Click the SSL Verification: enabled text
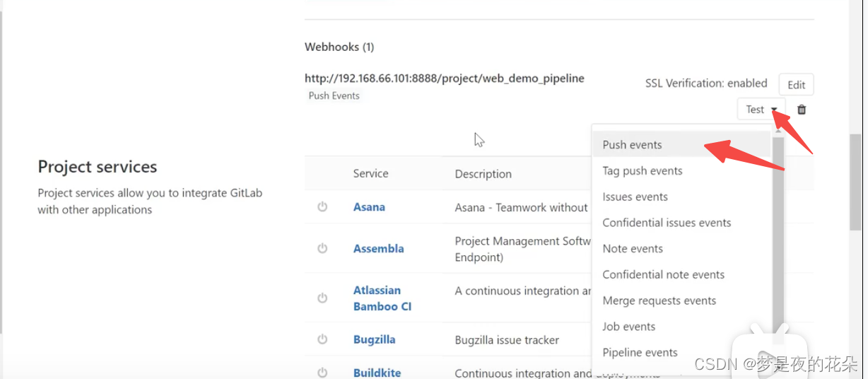 [x=706, y=83]
